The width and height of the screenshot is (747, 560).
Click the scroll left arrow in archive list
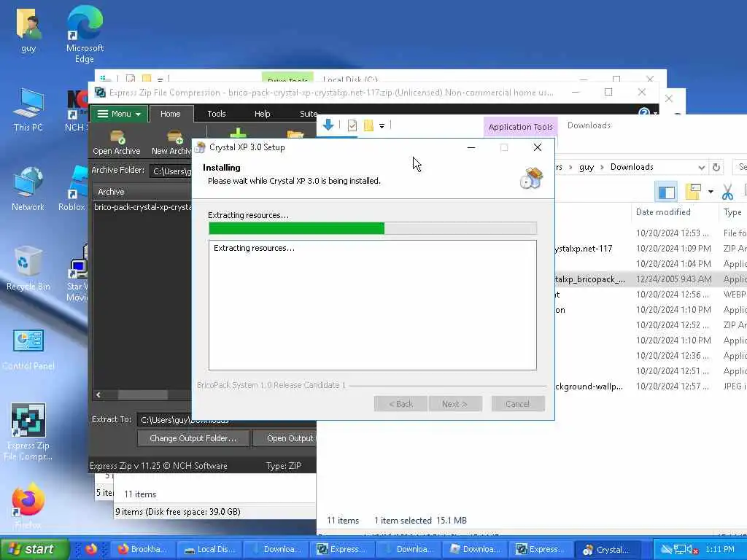98,394
